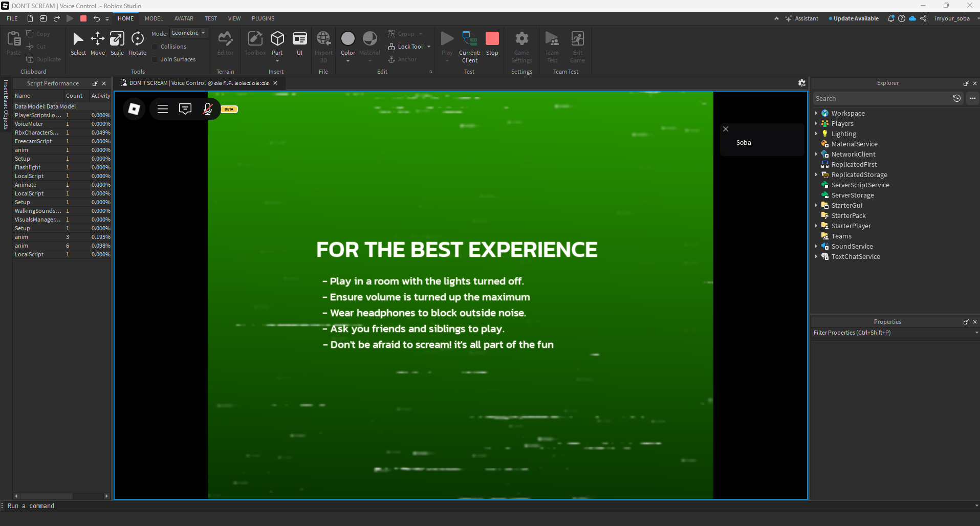The width and height of the screenshot is (980, 526).
Task: Expand the ReplicatedStorage tree node
Action: (816, 175)
